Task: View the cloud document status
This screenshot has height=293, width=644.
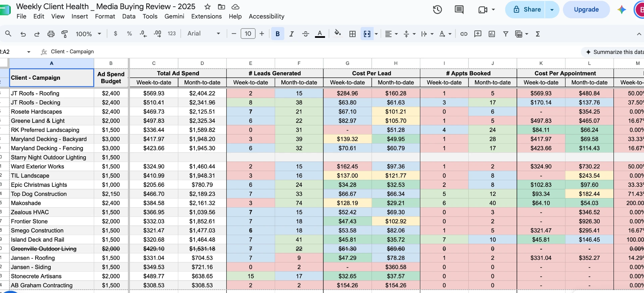Action: point(235,7)
